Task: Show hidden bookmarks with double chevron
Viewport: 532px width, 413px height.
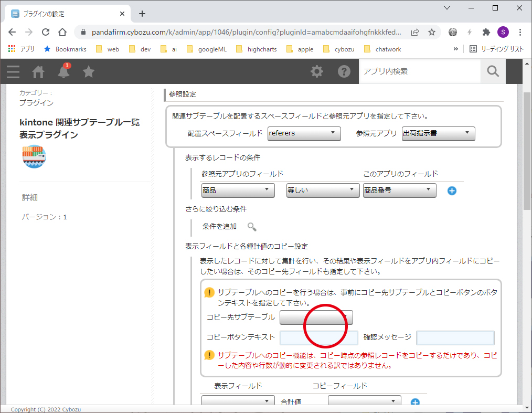Action: click(455, 49)
